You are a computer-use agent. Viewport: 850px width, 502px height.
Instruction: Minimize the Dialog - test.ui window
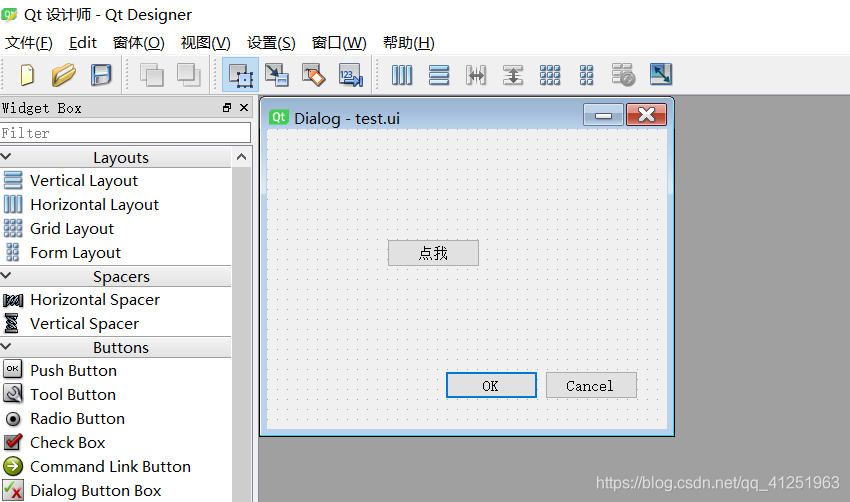tap(603, 115)
